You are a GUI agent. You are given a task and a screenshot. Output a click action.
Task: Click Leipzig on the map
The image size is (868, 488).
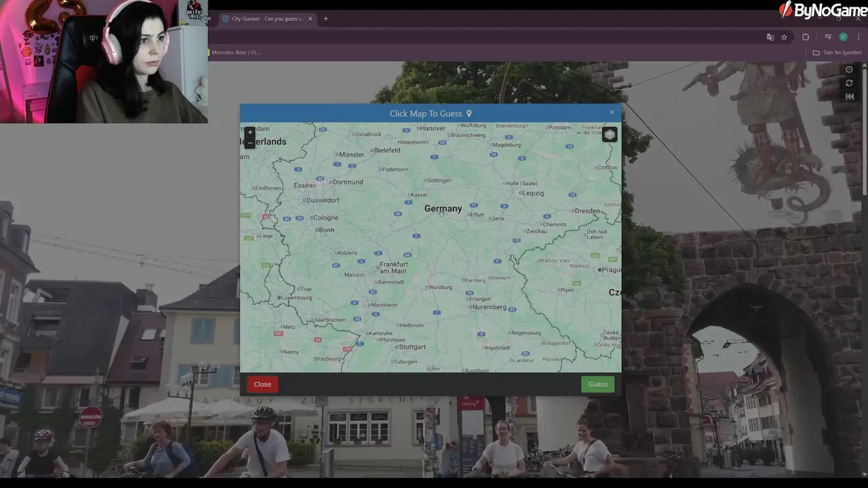click(x=532, y=193)
